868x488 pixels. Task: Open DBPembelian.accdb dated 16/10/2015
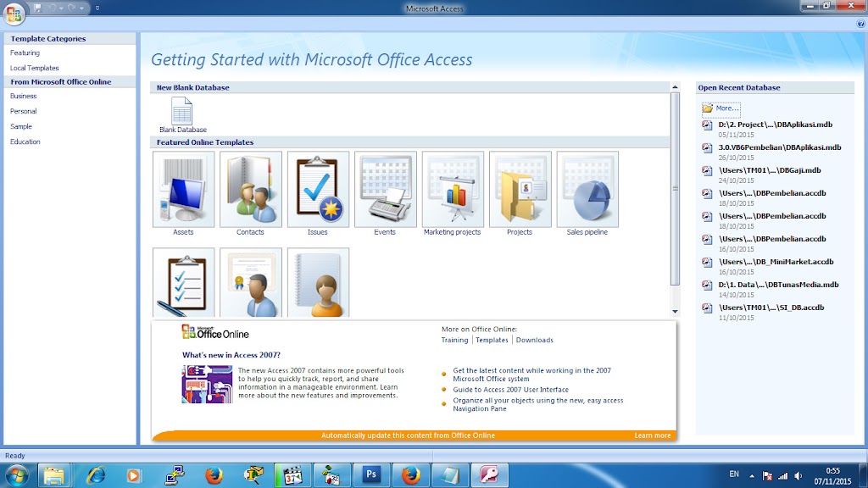(772, 239)
